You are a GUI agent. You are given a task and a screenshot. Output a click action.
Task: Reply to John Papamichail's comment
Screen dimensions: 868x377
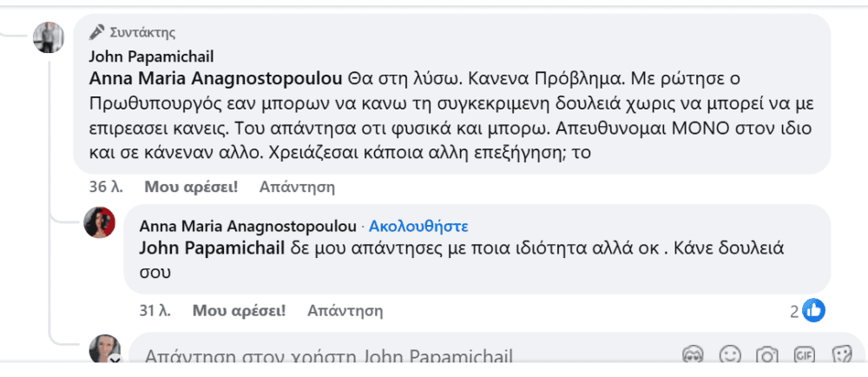(297, 187)
